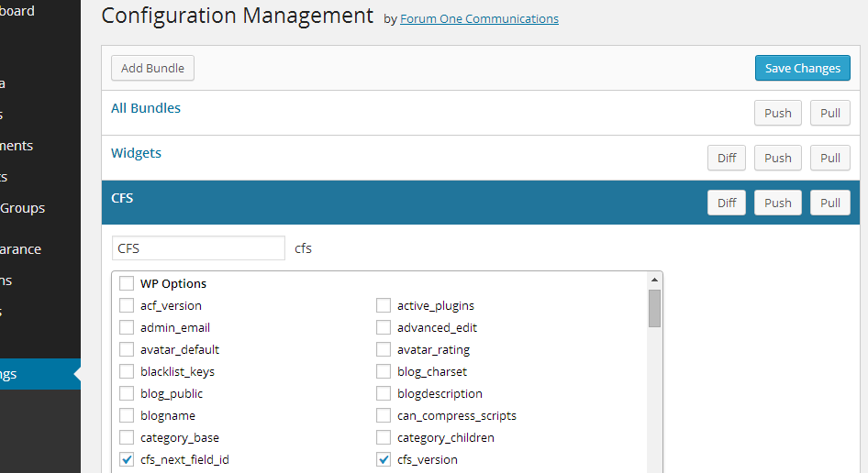Enable the acf_version checkbox

click(127, 305)
